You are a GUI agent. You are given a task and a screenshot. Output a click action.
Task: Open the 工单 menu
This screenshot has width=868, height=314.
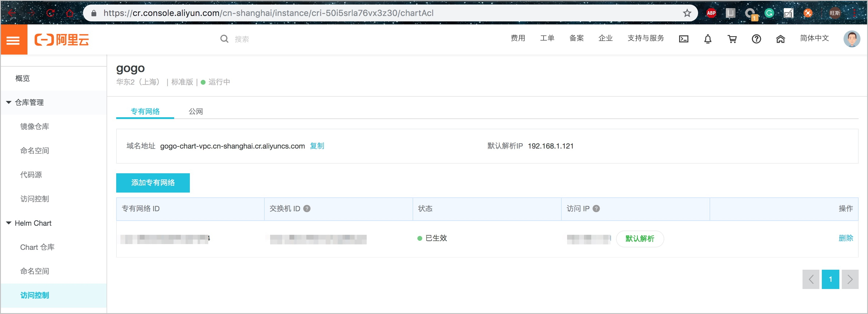(547, 38)
